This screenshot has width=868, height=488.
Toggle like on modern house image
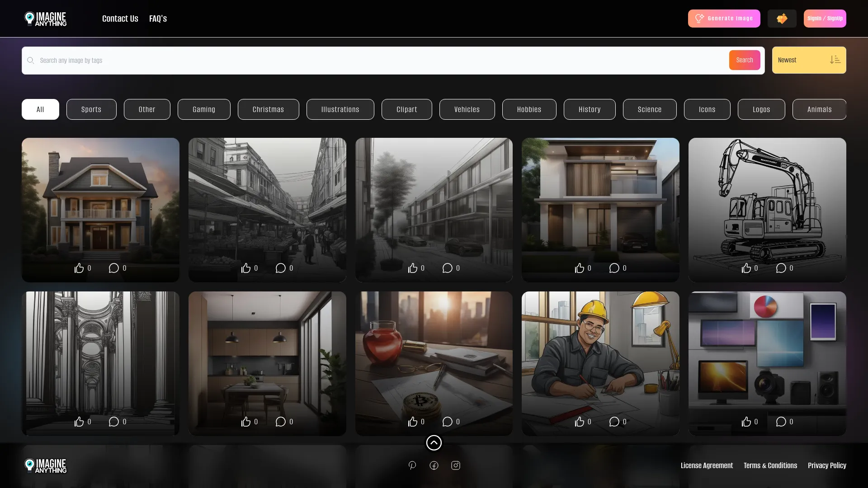click(x=580, y=268)
